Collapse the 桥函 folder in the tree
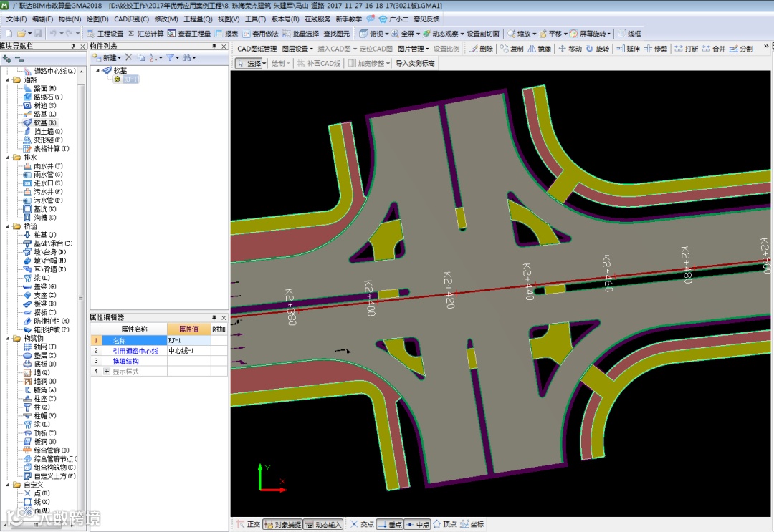This screenshot has width=774, height=532. pos(7,226)
